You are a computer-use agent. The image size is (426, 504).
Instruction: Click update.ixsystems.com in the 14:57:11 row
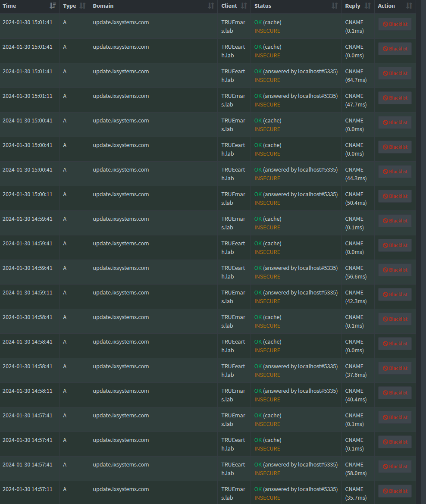click(121, 489)
